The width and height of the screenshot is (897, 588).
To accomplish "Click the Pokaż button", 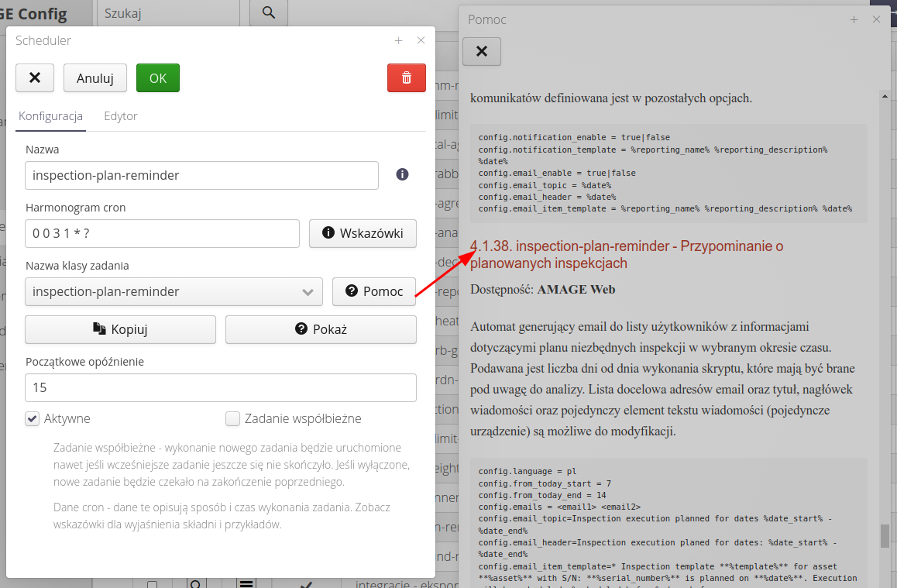I will (321, 329).
